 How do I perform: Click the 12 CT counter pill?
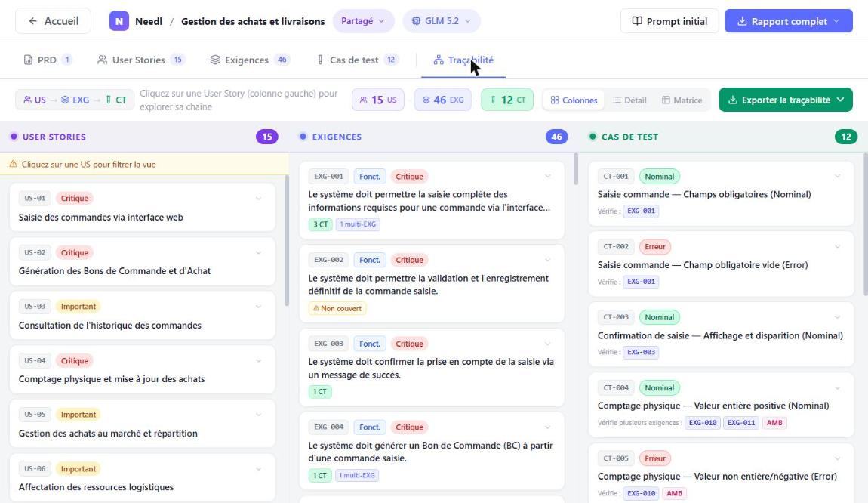507,100
